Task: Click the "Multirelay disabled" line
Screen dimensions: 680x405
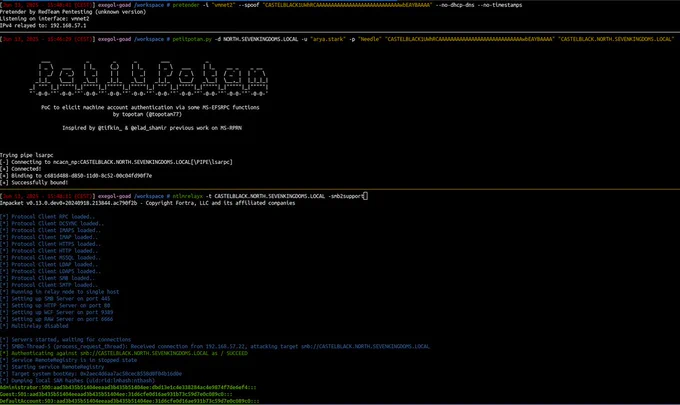Action: point(34,326)
